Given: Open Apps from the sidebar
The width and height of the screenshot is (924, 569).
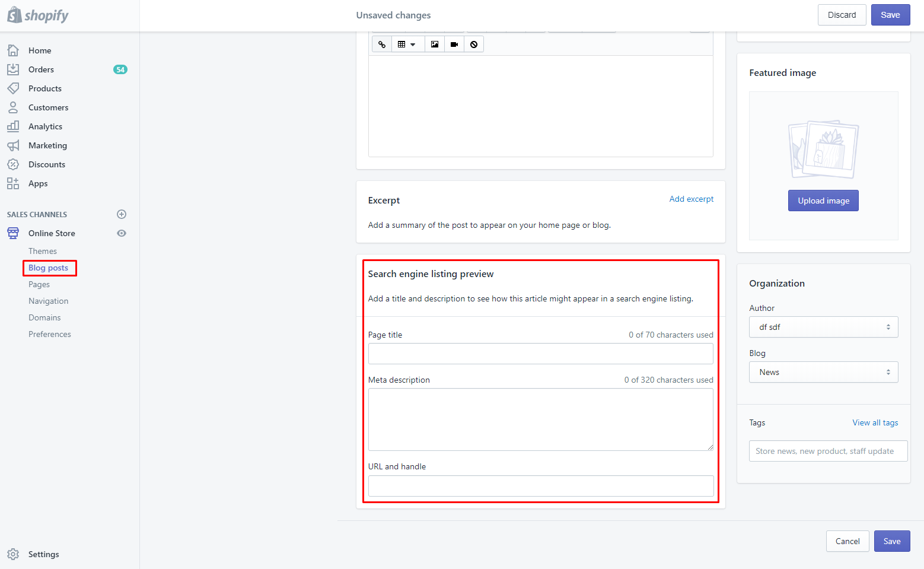Looking at the screenshot, I should (38, 183).
